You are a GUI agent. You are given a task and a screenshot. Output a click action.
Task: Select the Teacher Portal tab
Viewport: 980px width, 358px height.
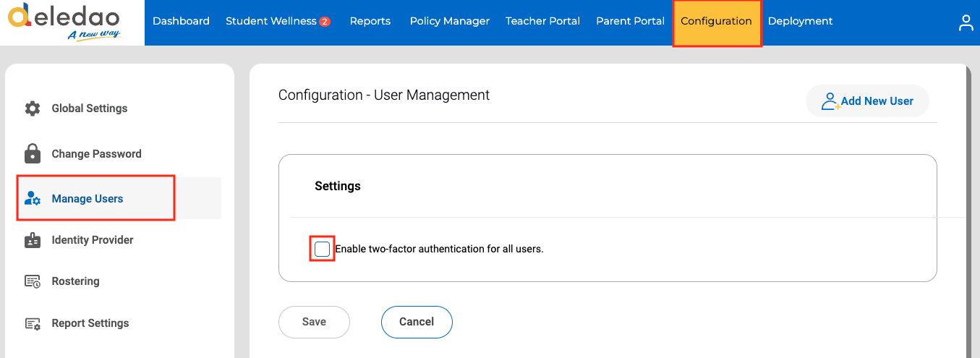coord(542,21)
